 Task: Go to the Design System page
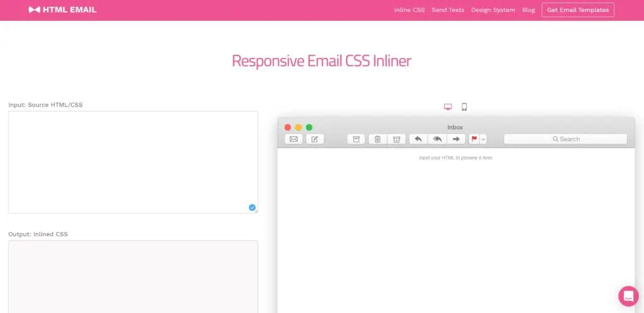(493, 10)
